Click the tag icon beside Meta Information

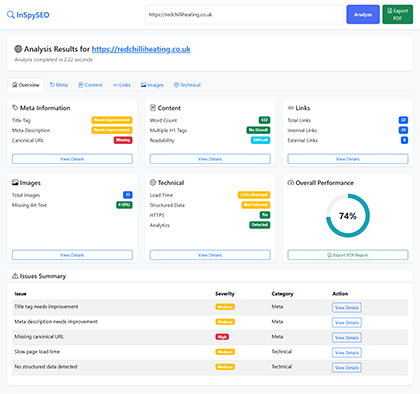[15, 108]
